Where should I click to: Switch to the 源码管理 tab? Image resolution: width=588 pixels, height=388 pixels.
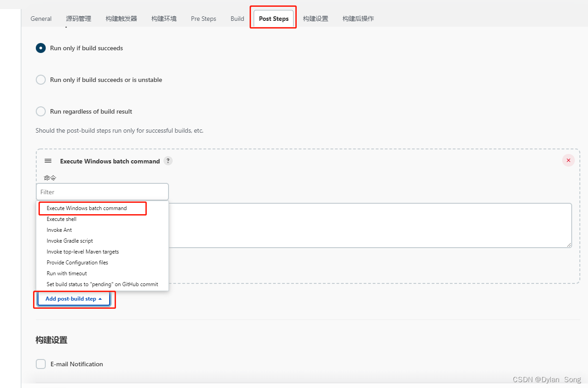[x=78, y=19]
